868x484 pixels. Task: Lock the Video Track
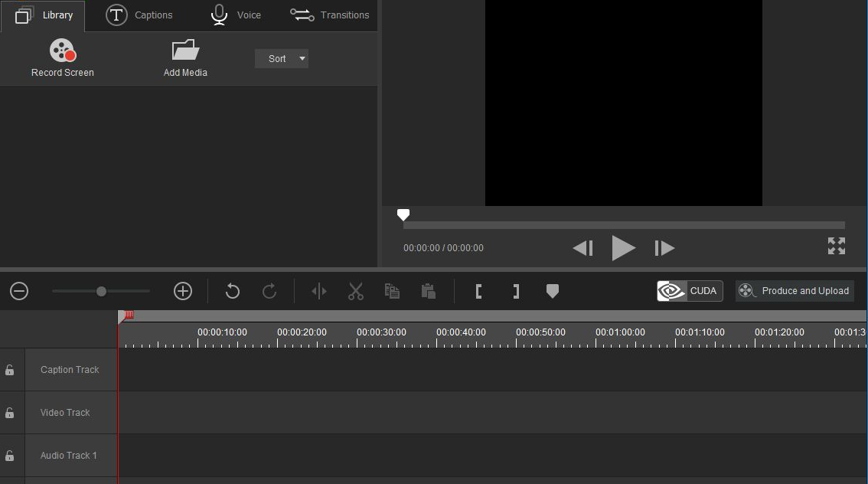pos(11,413)
